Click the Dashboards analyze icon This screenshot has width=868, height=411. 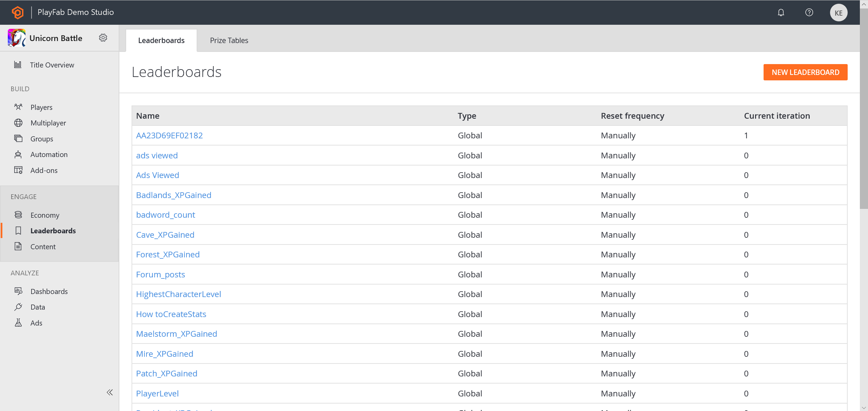coord(18,291)
